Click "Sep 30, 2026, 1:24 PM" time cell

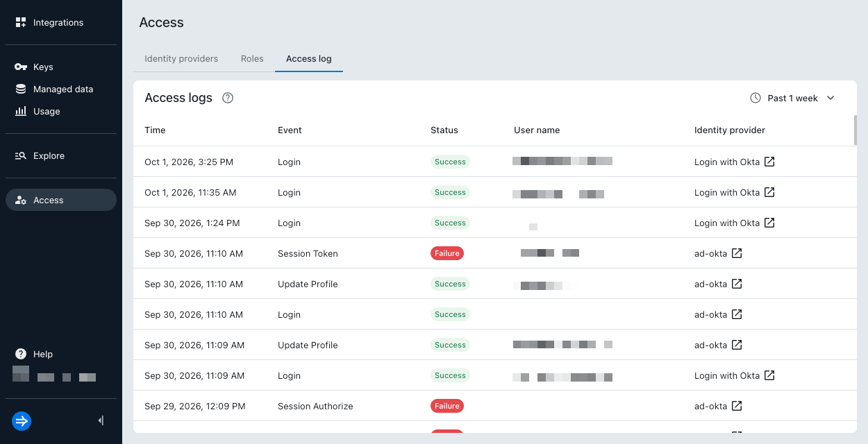(192, 223)
